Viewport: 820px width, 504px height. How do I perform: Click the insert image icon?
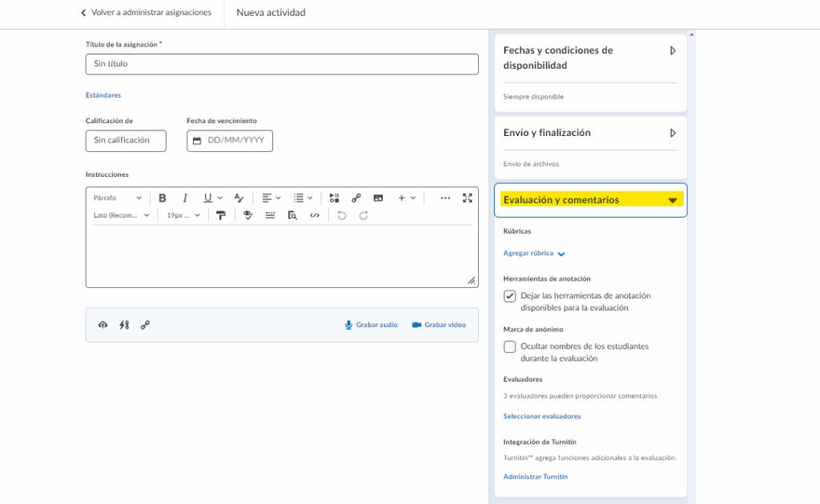coord(378,198)
